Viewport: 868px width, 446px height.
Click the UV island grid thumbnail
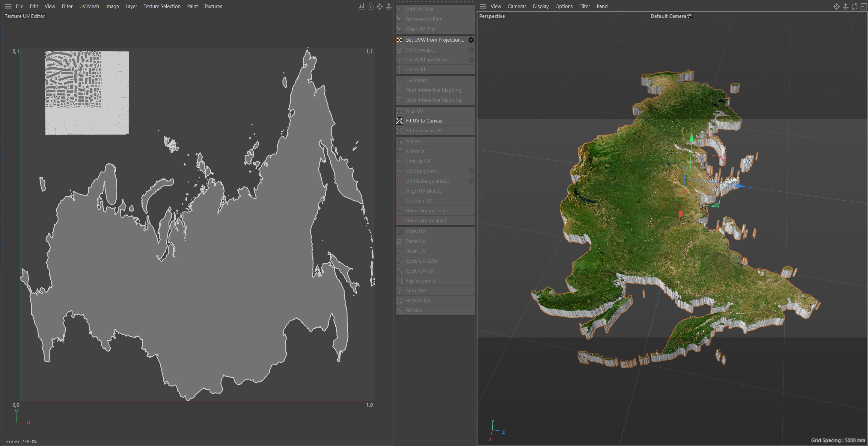[87, 93]
